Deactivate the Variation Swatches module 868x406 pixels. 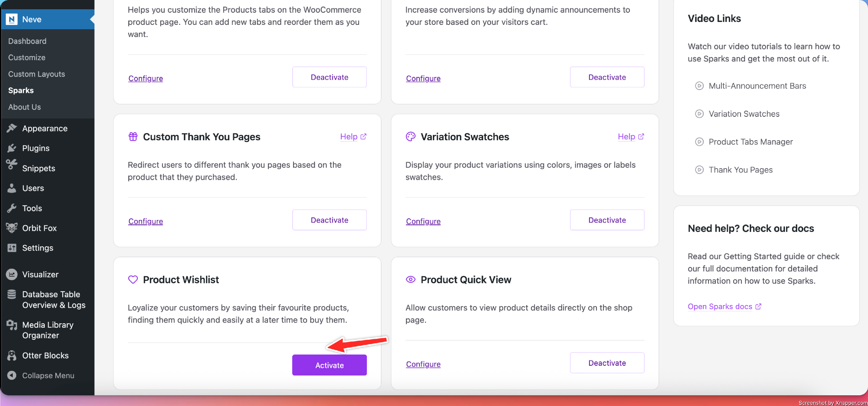tap(607, 220)
